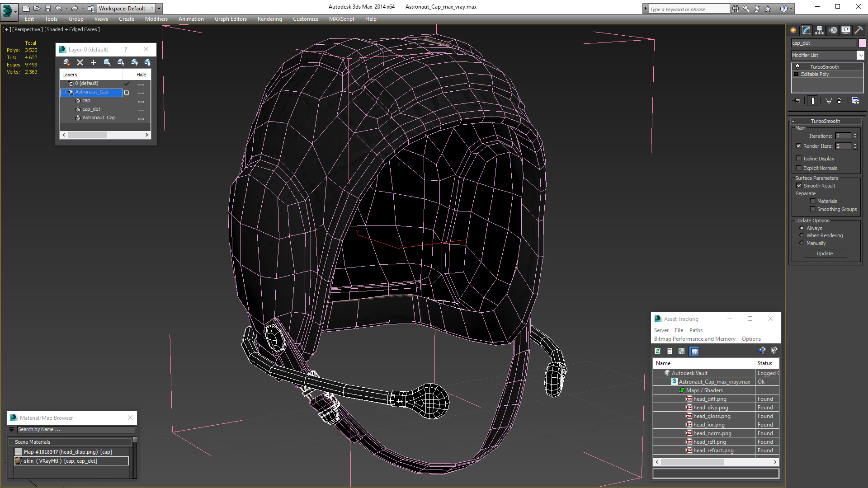Viewport: 868px width, 488px height.
Task: Toggle Show End Result icon
Action: tap(813, 101)
